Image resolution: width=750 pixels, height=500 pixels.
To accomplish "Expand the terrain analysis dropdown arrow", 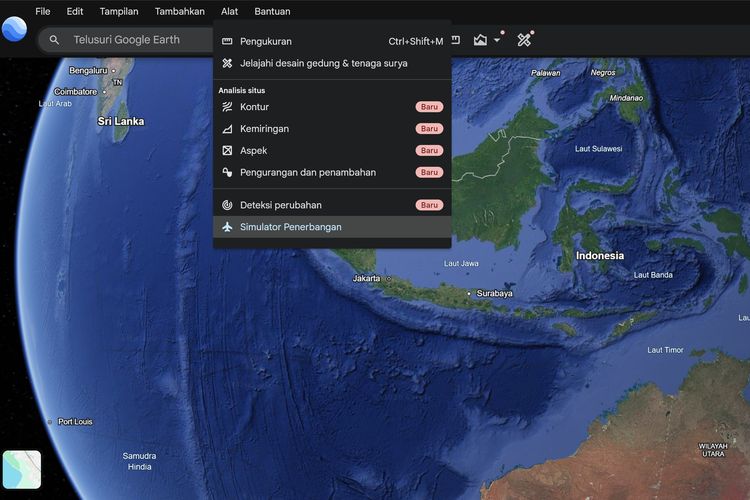I will (497, 40).
